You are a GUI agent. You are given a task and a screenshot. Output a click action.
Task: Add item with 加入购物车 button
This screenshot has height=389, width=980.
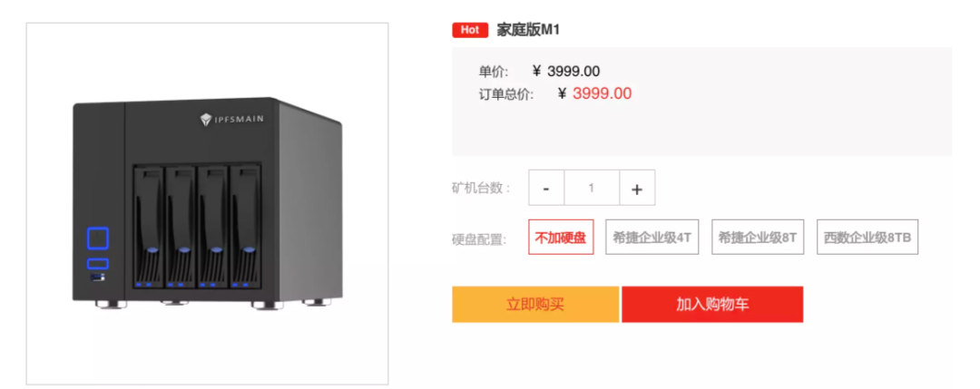pos(712,305)
